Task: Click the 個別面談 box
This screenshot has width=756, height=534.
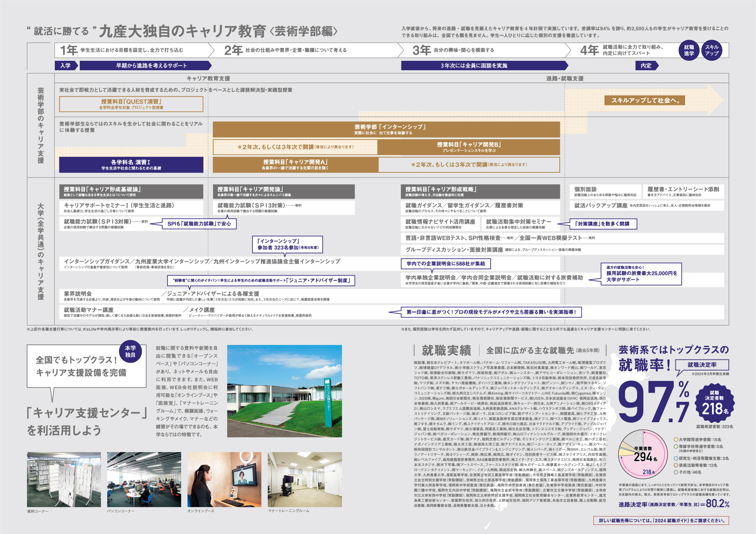Action: click(x=606, y=191)
